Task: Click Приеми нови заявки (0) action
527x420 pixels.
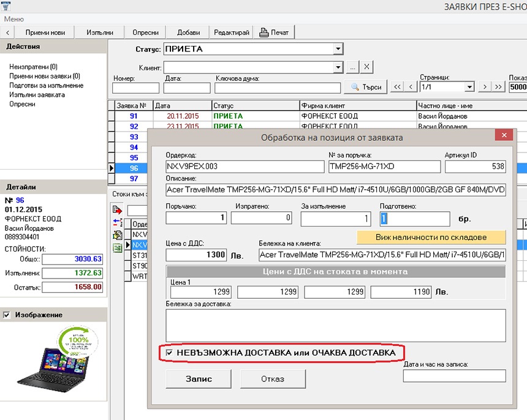Action: 45,76
